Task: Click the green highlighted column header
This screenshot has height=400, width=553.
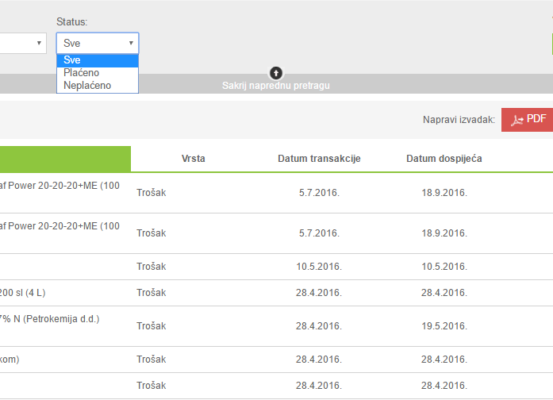Action: (x=65, y=159)
